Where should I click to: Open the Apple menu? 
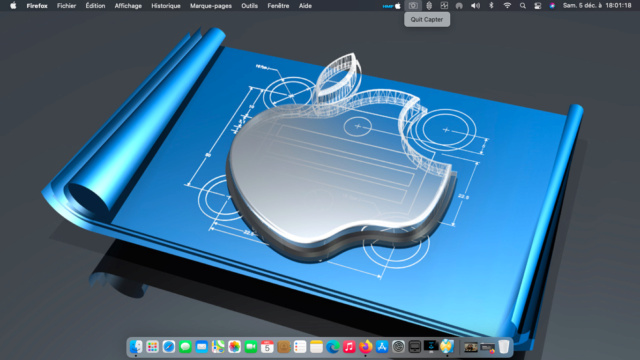click(x=13, y=6)
